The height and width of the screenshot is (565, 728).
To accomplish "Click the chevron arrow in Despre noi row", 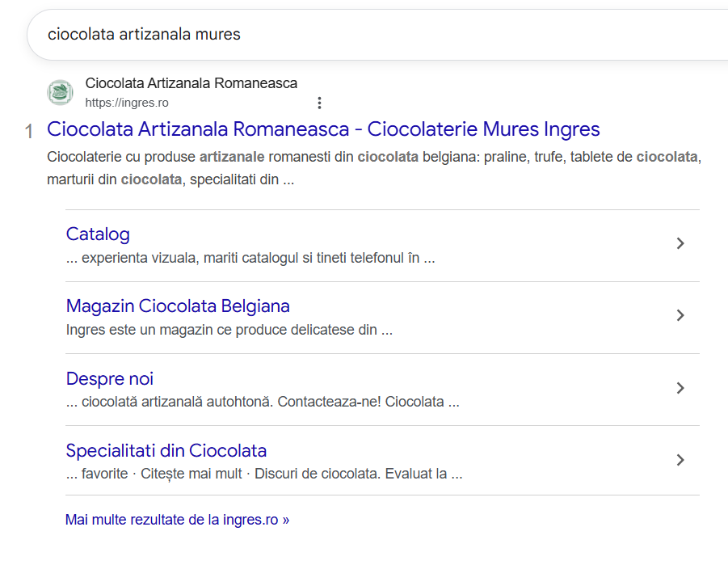I will 680,388.
